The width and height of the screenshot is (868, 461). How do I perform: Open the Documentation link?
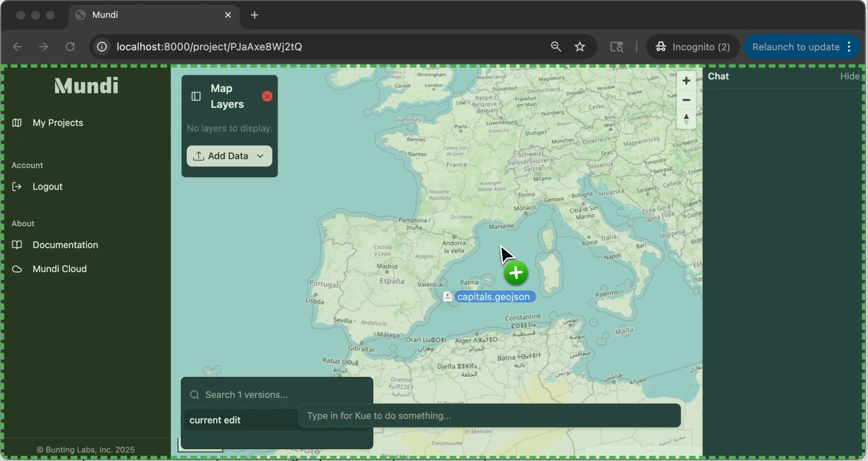tap(65, 245)
